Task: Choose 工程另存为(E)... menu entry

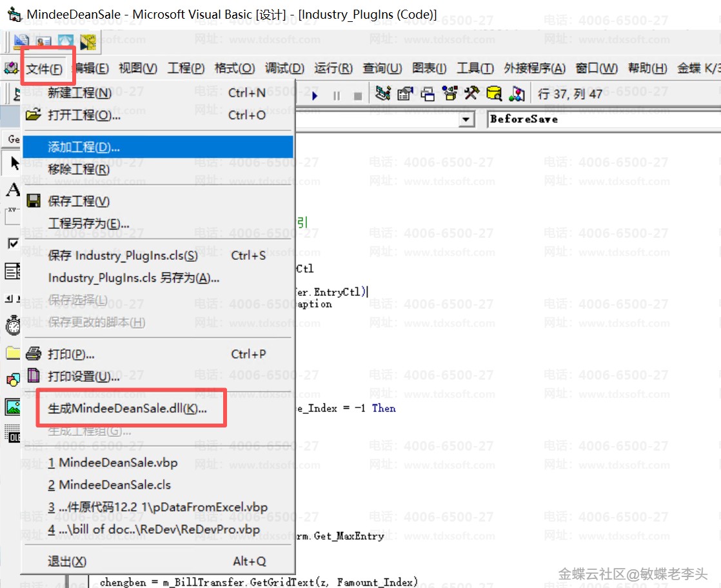Action: coord(158,224)
